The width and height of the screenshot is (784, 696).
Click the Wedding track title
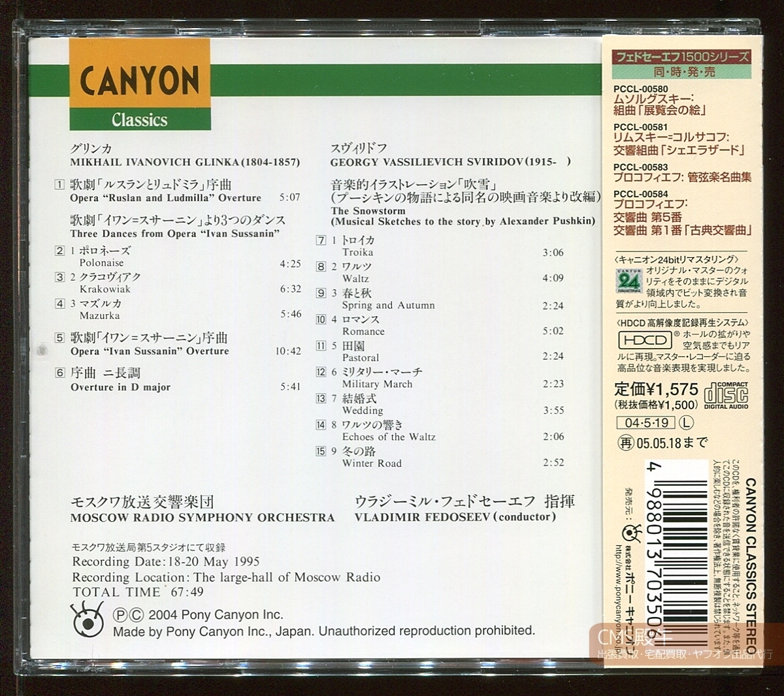(x=363, y=411)
